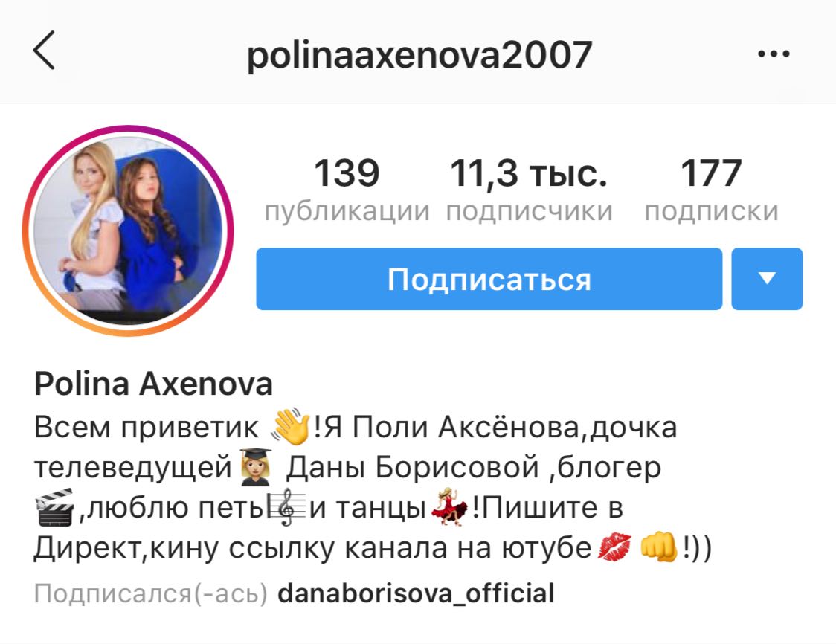Tap the fist bump emoji in bio
Viewport: 836px width, 644px height.
(658, 547)
